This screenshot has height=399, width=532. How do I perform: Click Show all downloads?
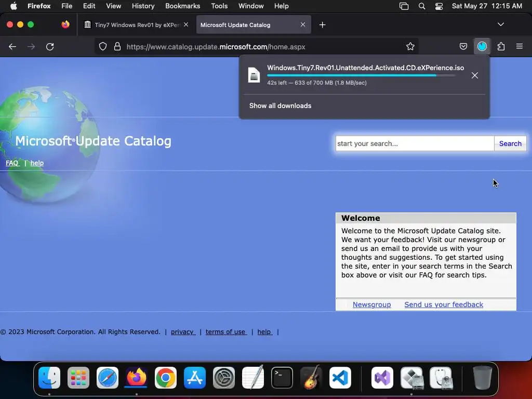[280, 105]
